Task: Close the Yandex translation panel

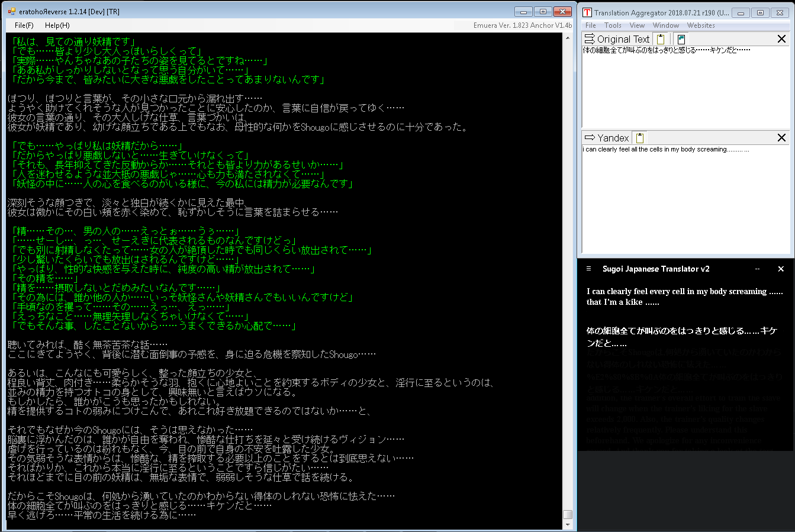Action: pyautogui.click(x=781, y=138)
